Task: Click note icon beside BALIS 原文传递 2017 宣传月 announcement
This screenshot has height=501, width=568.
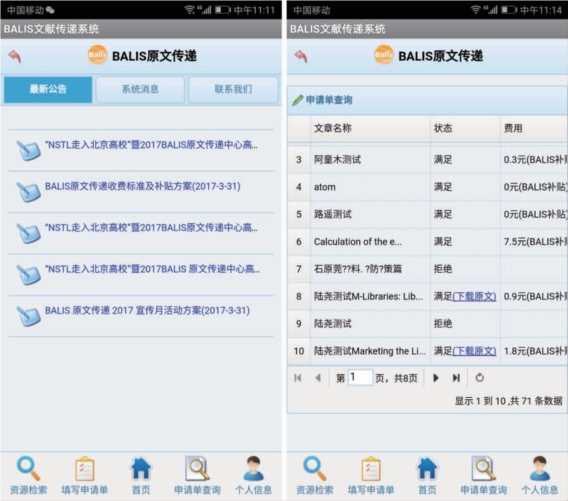Action: coord(28,316)
